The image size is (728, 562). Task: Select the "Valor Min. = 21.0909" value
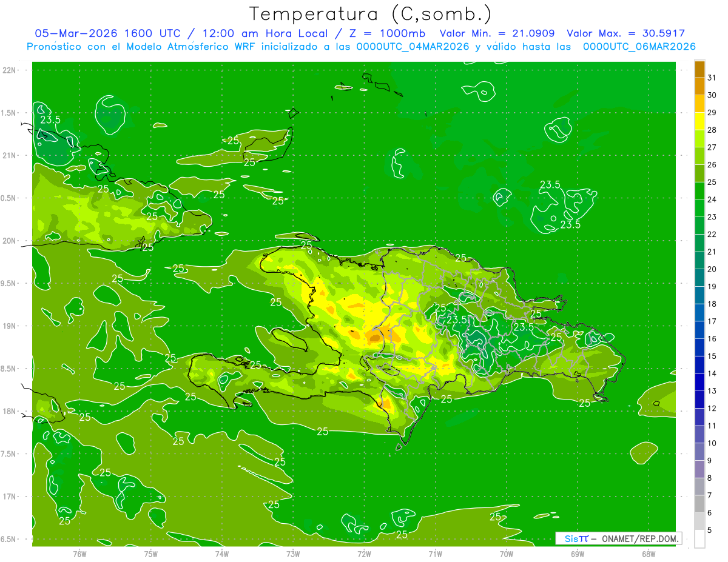point(497,33)
